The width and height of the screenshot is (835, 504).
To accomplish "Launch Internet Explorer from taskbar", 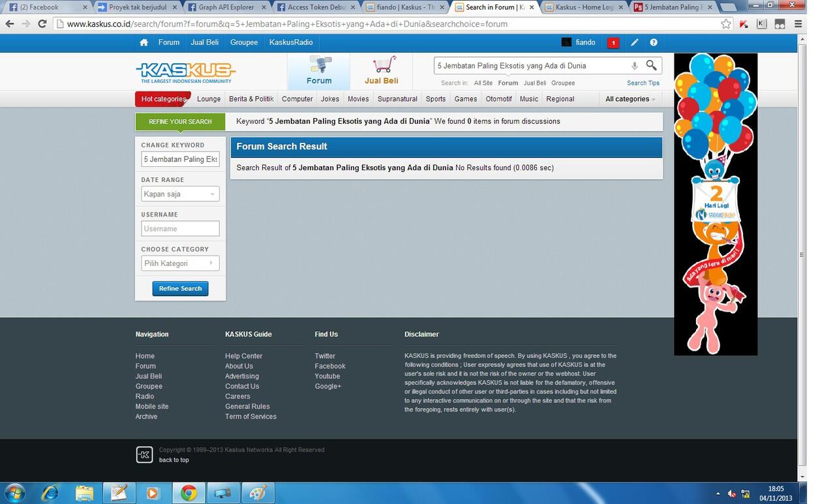I will [x=50, y=492].
